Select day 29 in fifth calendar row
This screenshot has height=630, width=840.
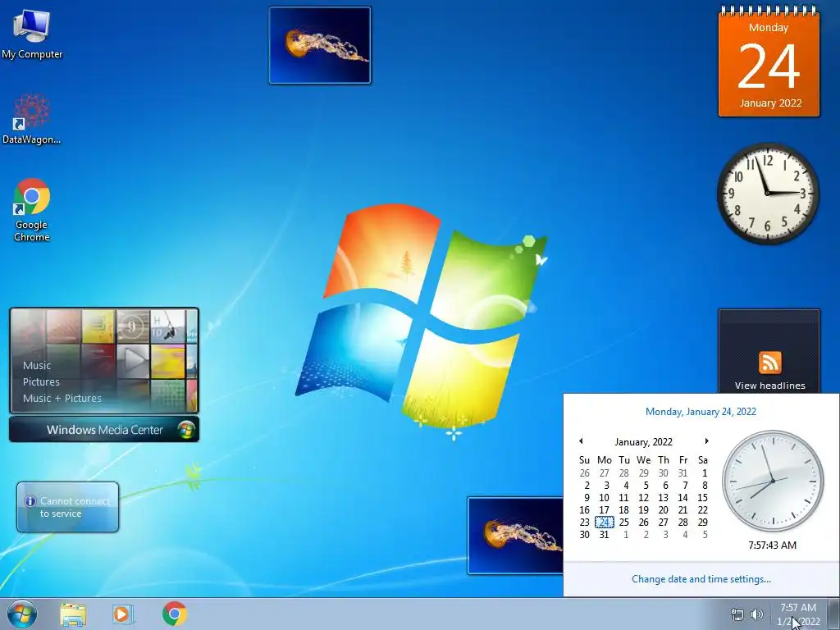click(703, 523)
